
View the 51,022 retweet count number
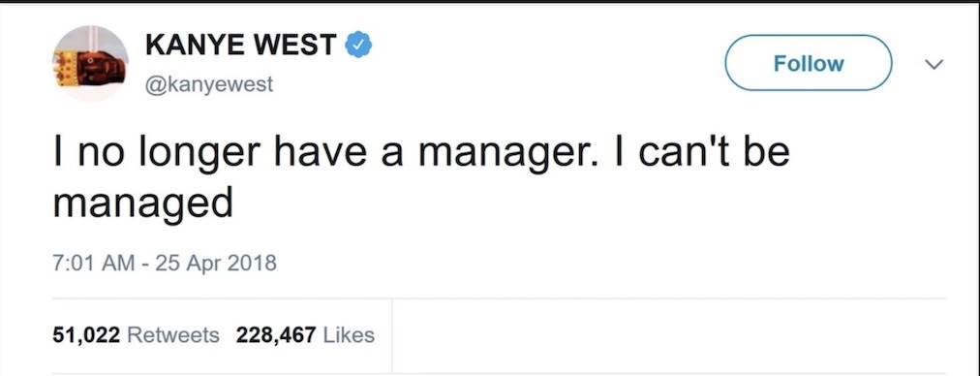(86, 335)
